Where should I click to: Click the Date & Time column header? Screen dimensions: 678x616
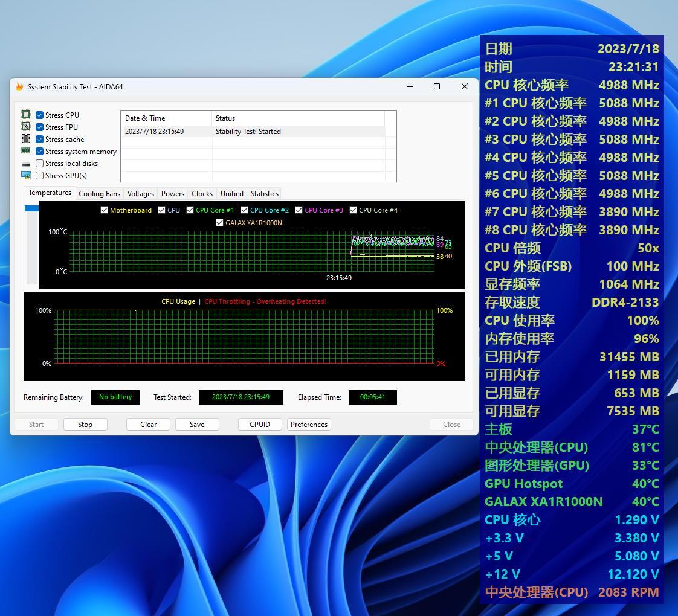pos(166,118)
